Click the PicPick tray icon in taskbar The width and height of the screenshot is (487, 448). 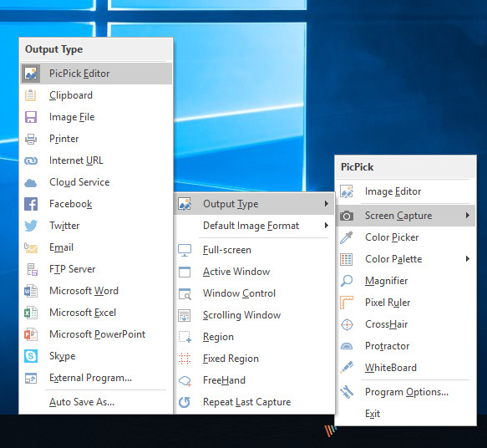tap(329, 431)
